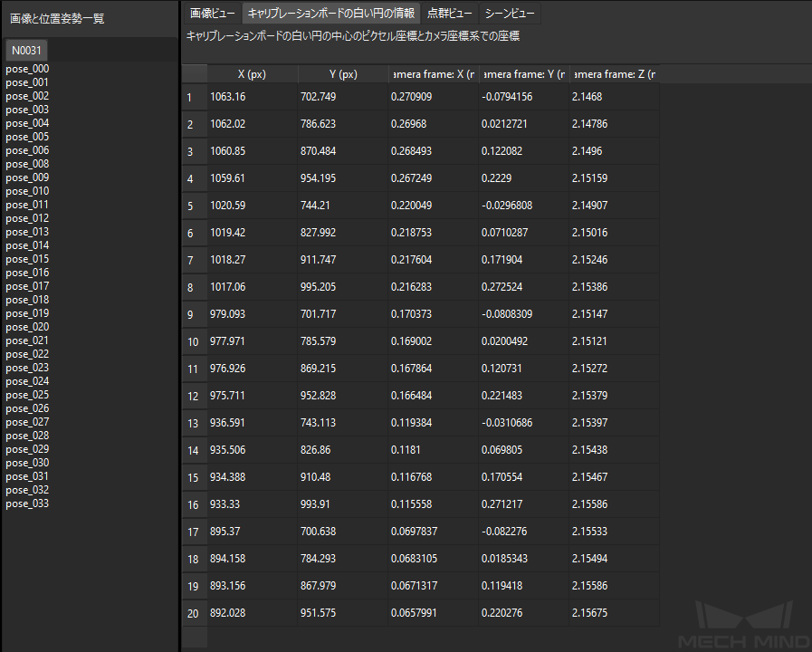The width and height of the screenshot is (812, 652).
Task: Click the Camera frame: Z column header
Action: (614, 74)
